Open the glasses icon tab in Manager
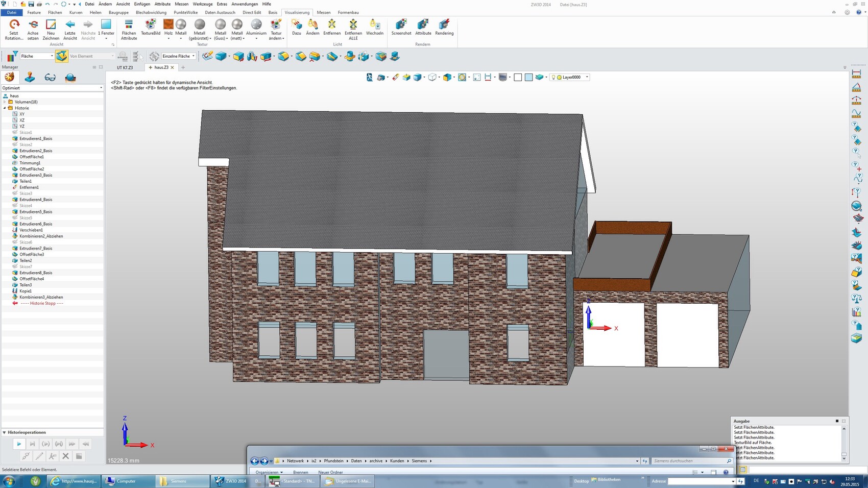 [50, 77]
